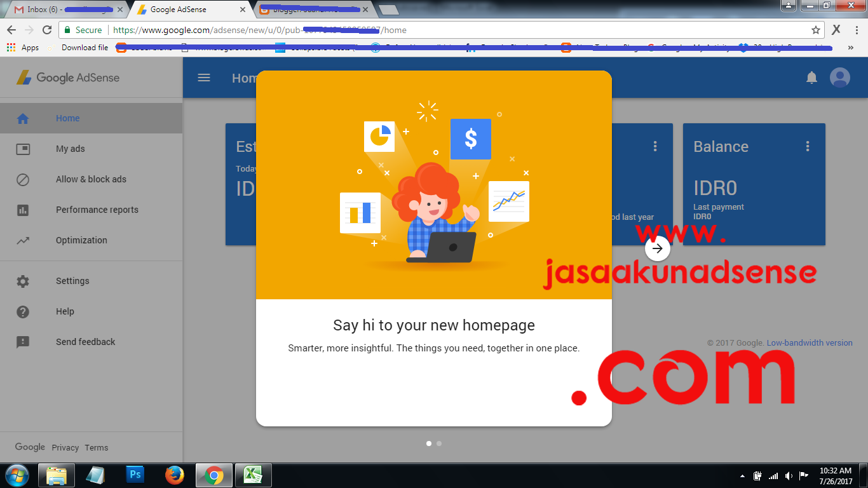
Task: Click the Performance reports chart icon
Action: tap(23, 210)
